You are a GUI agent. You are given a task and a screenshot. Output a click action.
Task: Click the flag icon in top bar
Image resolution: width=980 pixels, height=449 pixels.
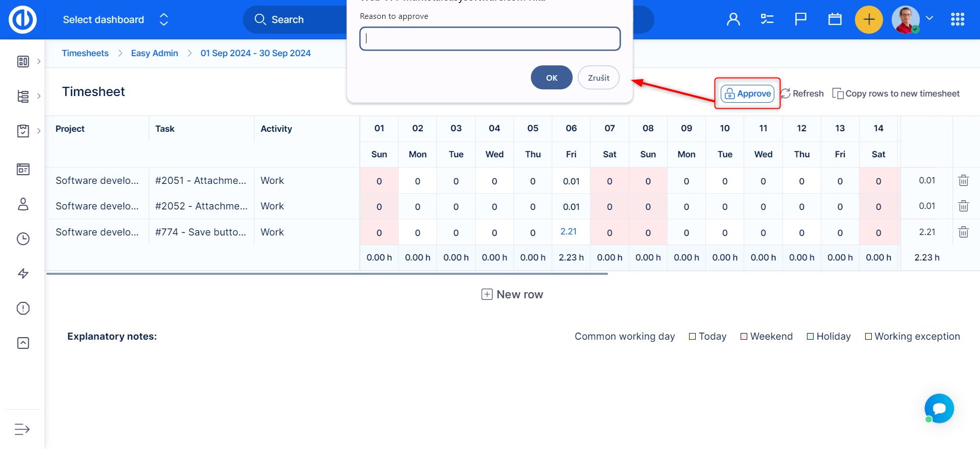coord(800,20)
